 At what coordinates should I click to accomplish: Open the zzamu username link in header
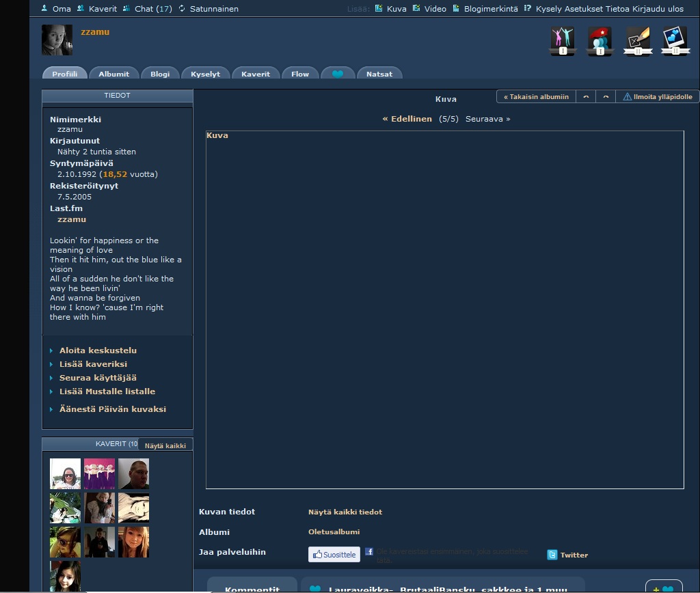[x=95, y=31]
